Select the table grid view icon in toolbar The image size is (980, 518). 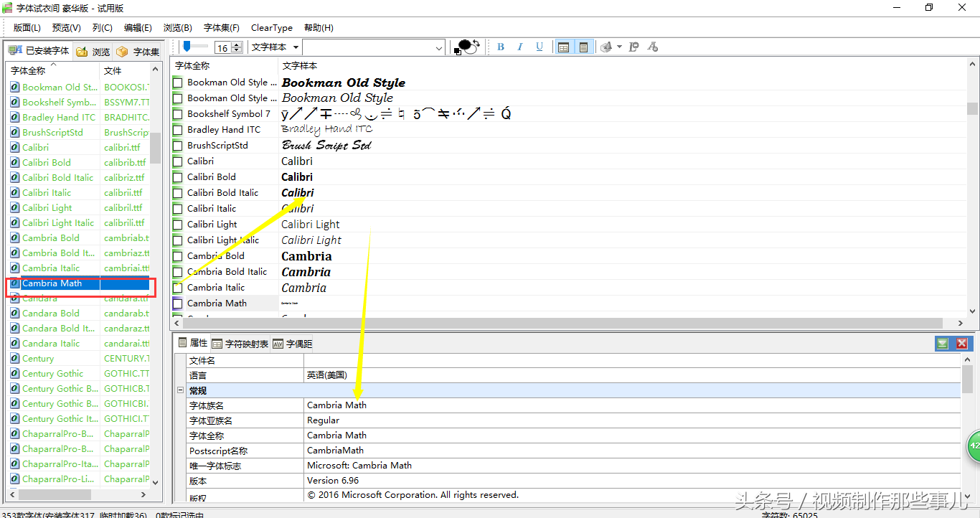click(564, 47)
